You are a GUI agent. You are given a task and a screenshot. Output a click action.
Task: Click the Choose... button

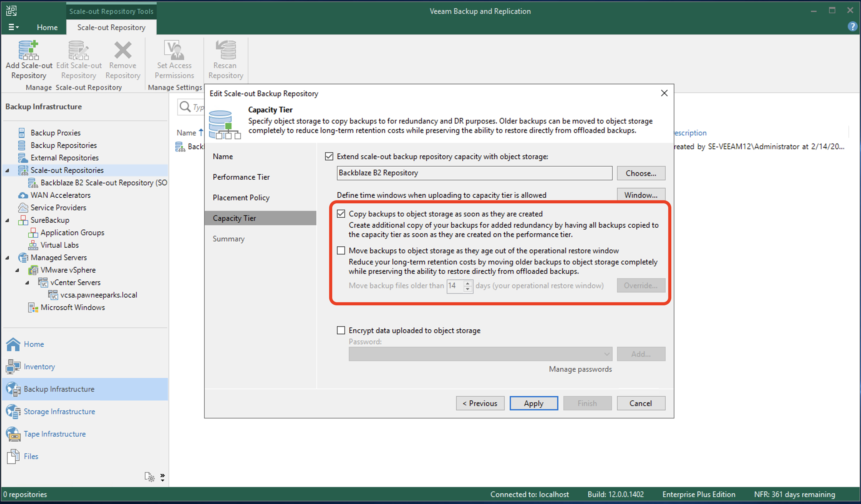click(x=641, y=173)
